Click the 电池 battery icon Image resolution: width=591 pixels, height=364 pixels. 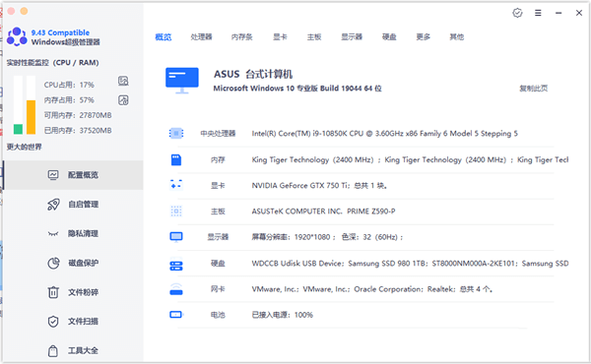tap(176, 314)
